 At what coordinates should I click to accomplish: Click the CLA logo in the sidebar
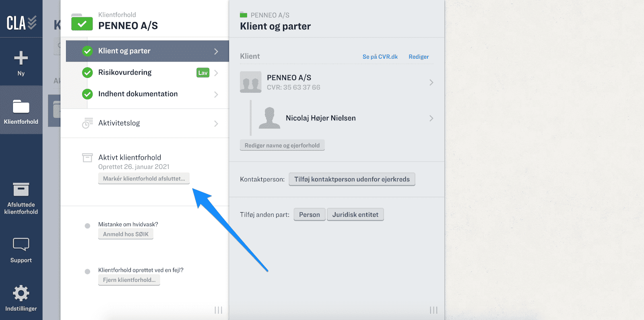pos(21,23)
